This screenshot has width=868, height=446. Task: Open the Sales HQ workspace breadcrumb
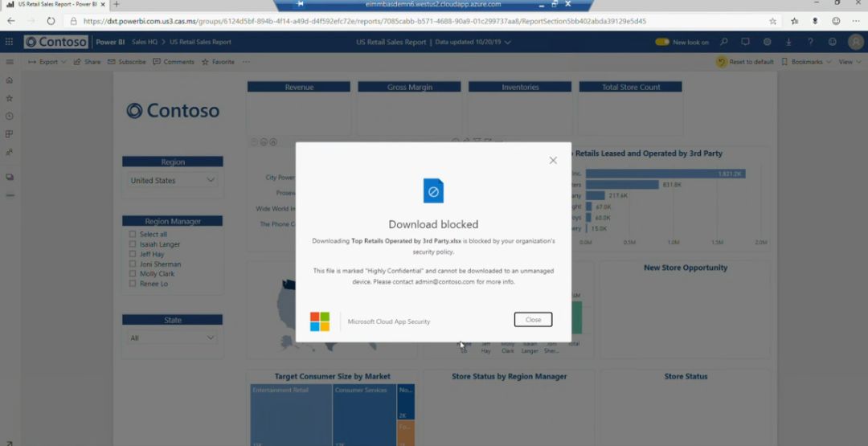[145, 42]
